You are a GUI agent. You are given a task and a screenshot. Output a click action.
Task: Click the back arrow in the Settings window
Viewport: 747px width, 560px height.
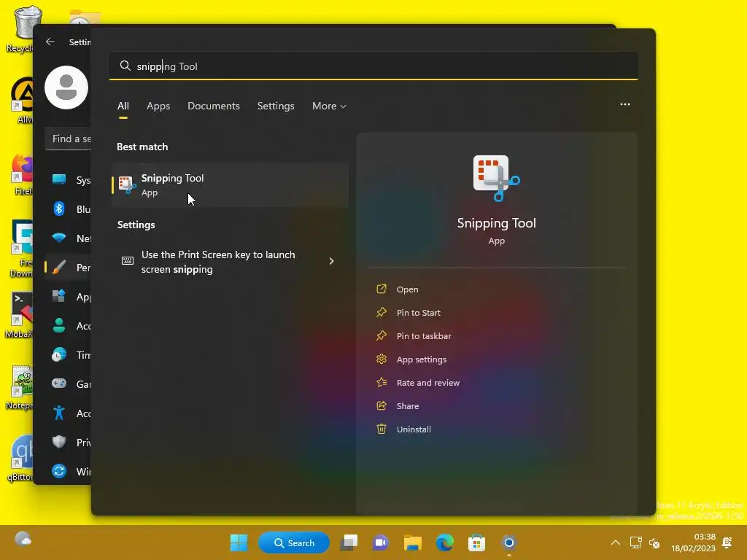[x=50, y=42]
